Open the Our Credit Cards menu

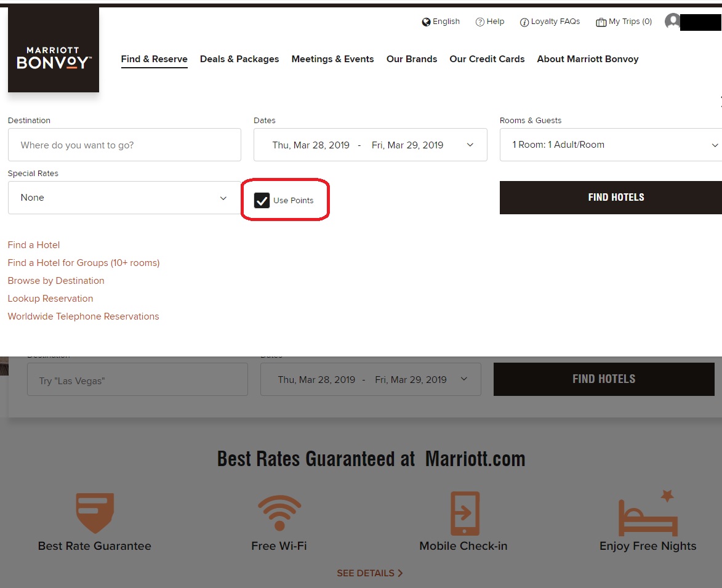click(x=487, y=59)
